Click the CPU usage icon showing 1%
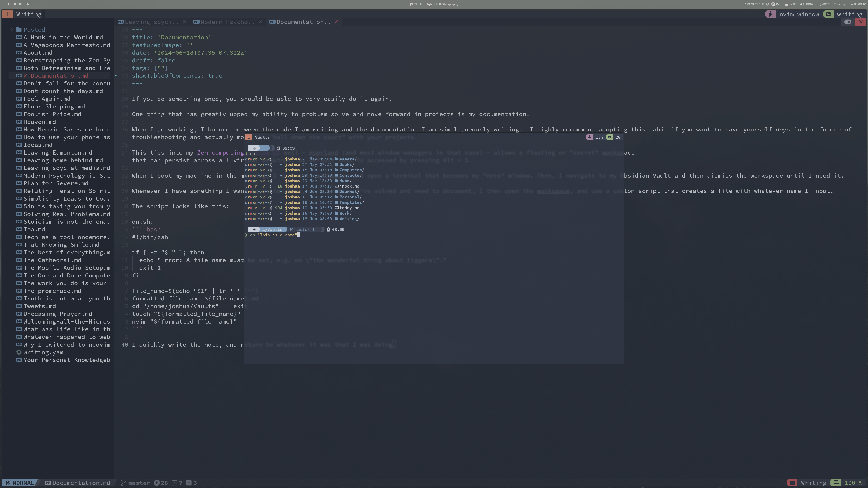 click(x=773, y=4)
